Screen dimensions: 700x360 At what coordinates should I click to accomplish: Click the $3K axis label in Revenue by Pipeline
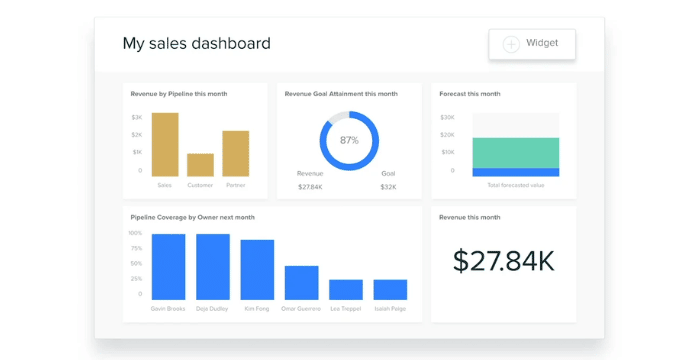point(137,117)
